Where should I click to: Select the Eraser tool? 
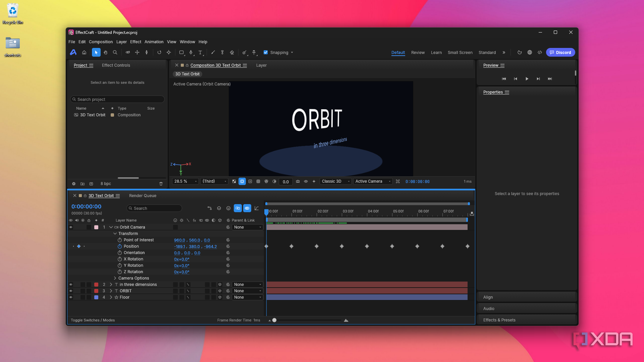click(x=232, y=53)
